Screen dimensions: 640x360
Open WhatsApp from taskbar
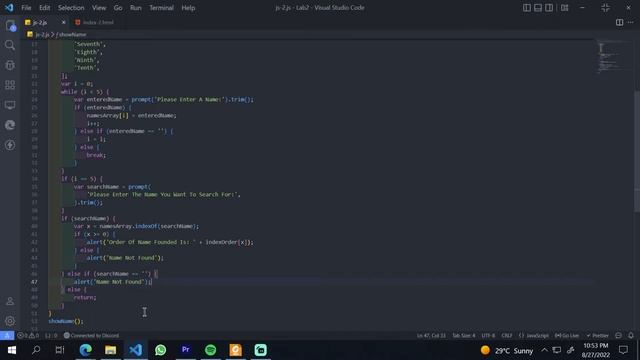[x=160, y=350]
